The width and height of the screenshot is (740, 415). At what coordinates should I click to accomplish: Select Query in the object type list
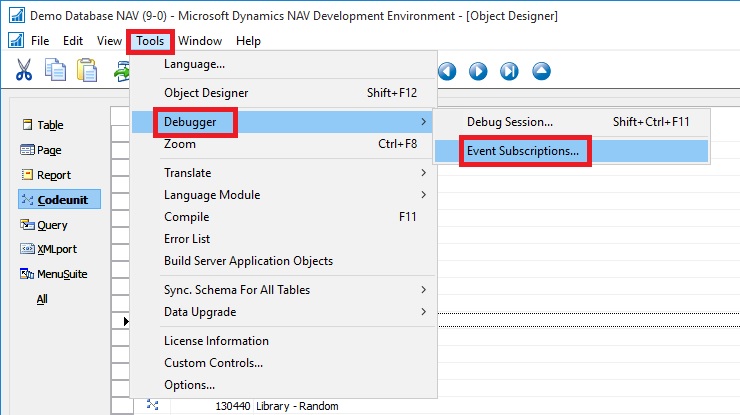click(x=51, y=225)
